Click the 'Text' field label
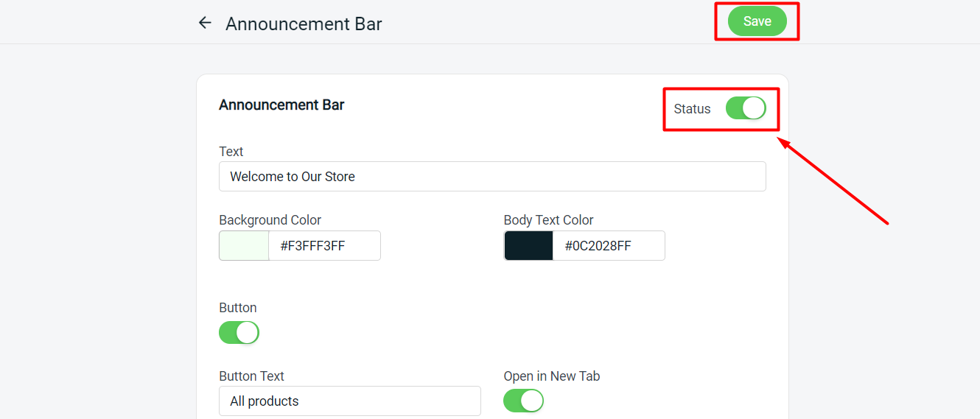Screen dimensions: 980x419 [231, 152]
